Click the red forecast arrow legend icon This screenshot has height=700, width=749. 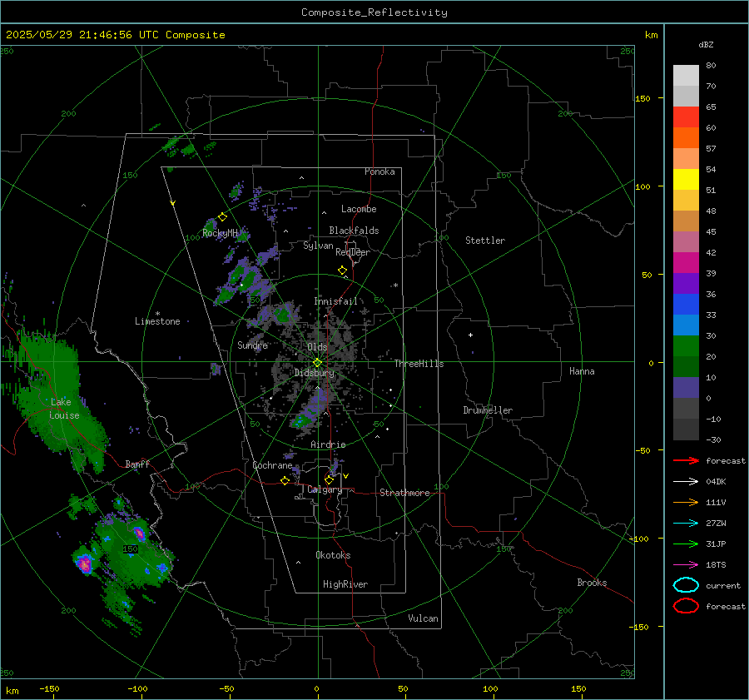coord(686,460)
